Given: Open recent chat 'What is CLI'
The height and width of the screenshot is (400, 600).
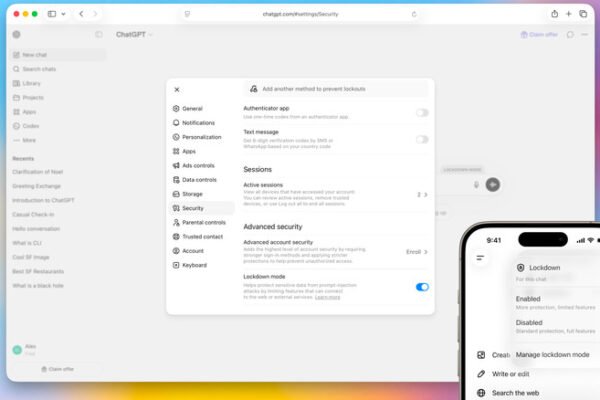Looking at the screenshot, I should click(27, 243).
